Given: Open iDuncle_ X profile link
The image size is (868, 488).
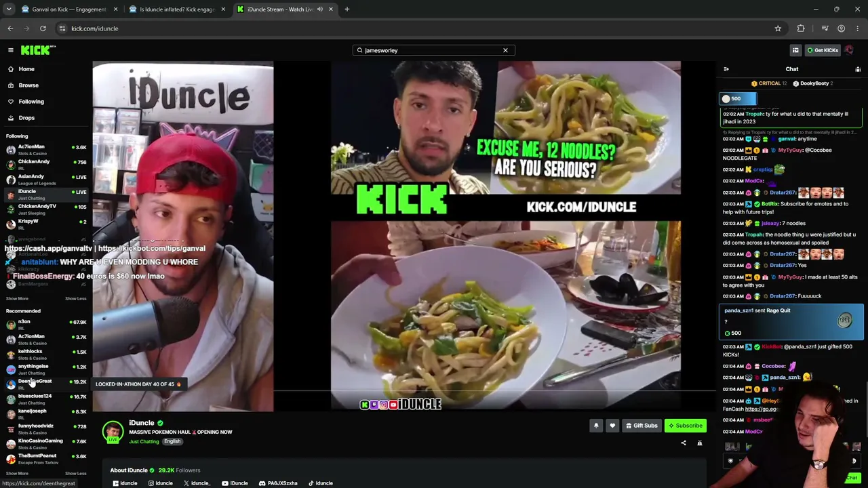Looking at the screenshot, I should [197, 483].
